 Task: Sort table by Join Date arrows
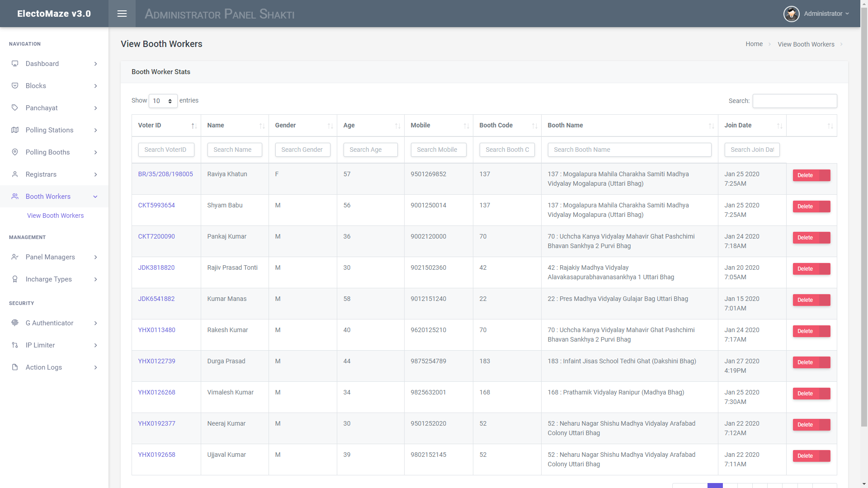779,126
